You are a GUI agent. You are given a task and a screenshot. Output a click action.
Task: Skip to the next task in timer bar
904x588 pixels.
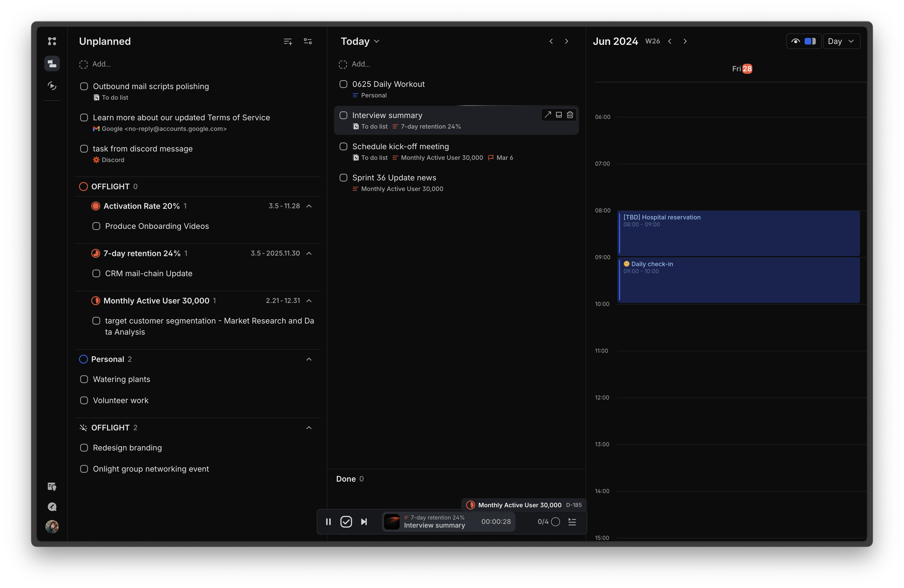(x=364, y=521)
